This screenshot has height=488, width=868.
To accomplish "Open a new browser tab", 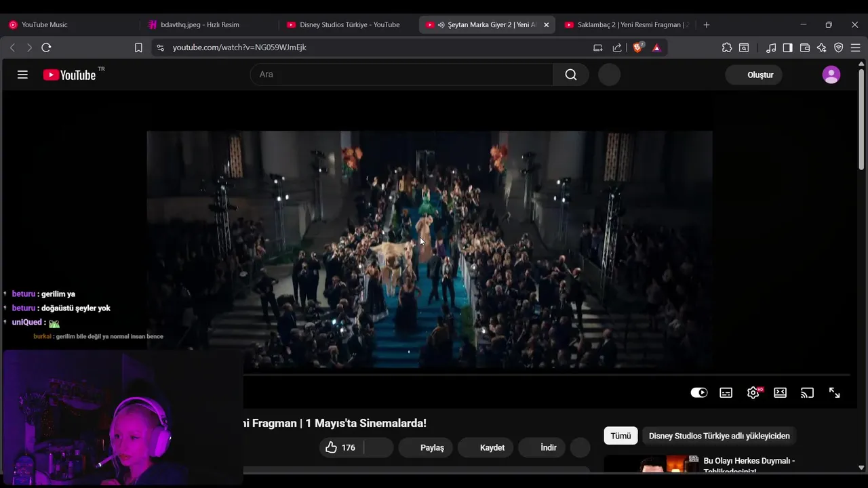I will (707, 24).
